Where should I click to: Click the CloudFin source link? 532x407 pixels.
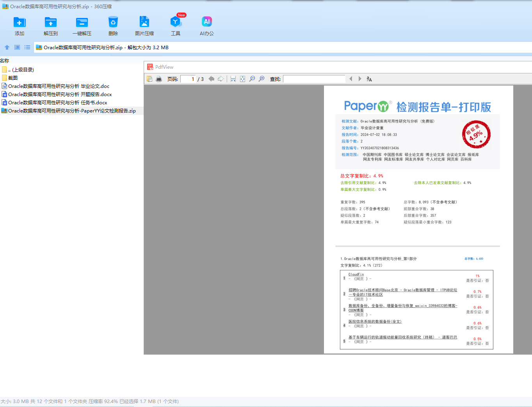[x=356, y=275]
